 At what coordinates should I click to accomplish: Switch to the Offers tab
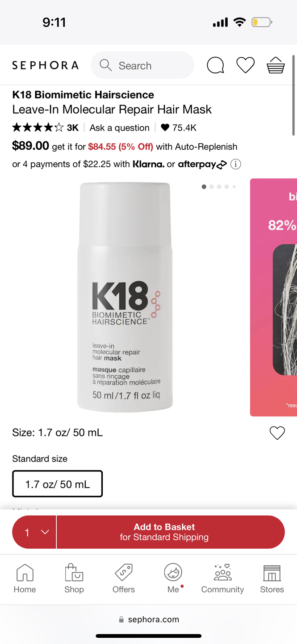coord(124,578)
